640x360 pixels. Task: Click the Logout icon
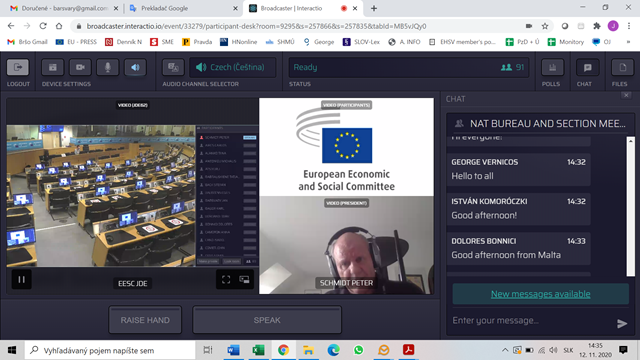(x=18, y=67)
